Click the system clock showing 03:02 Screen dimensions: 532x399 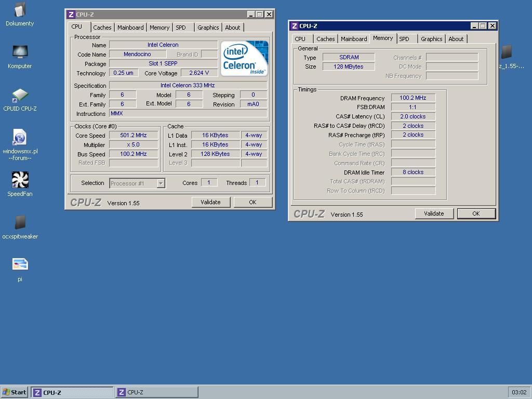pos(519,392)
